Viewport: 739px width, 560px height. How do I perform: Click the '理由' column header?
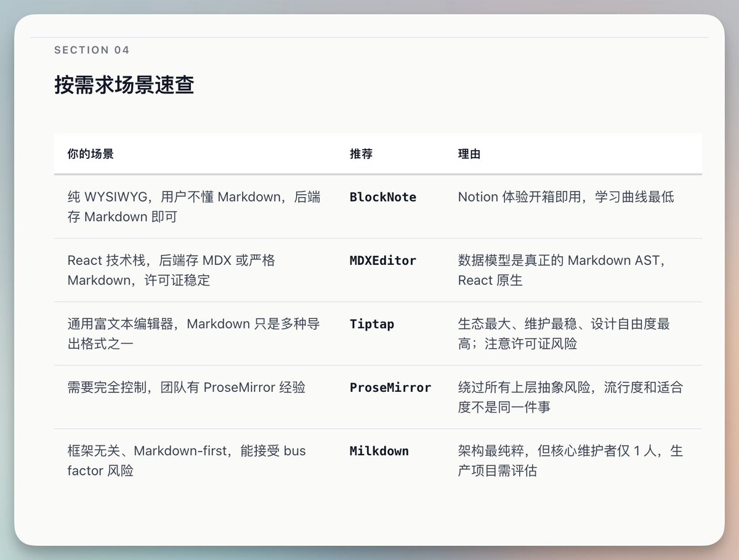(x=469, y=154)
